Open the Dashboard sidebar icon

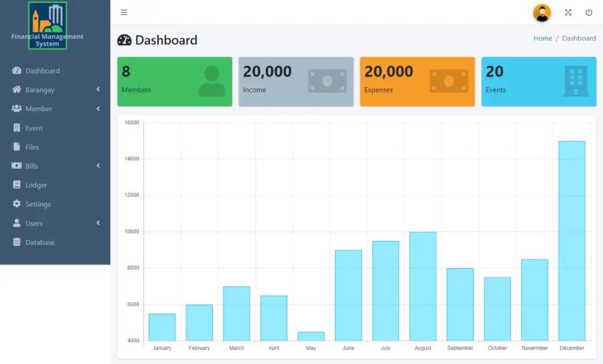click(x=18, y=71)
